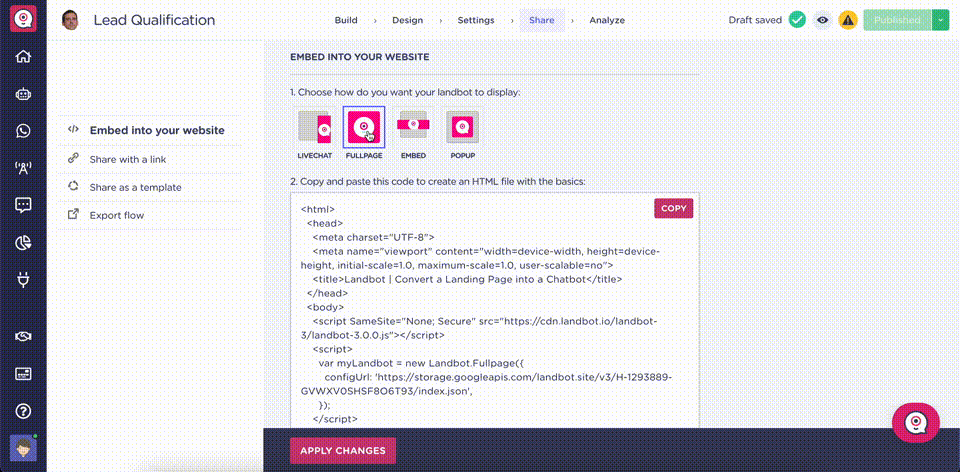Click the Published button
This screenshot has height=472, width=960.
[898, 20]
